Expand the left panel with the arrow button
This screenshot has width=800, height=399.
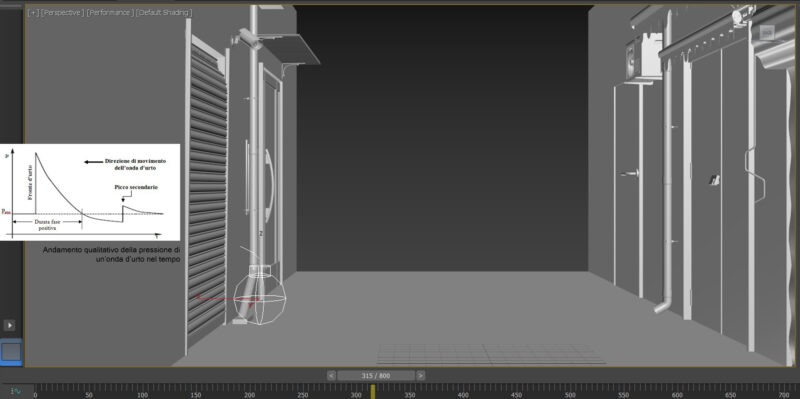pos(10,325)
